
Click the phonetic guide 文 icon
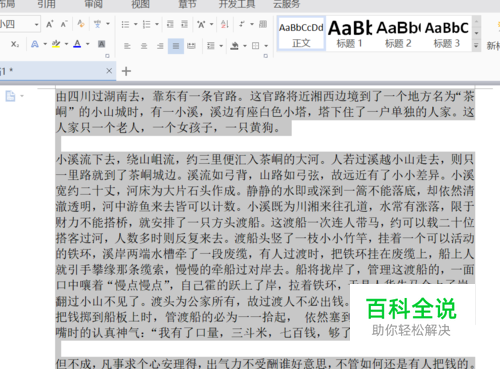pyautogui.click(x=97, y=24)
